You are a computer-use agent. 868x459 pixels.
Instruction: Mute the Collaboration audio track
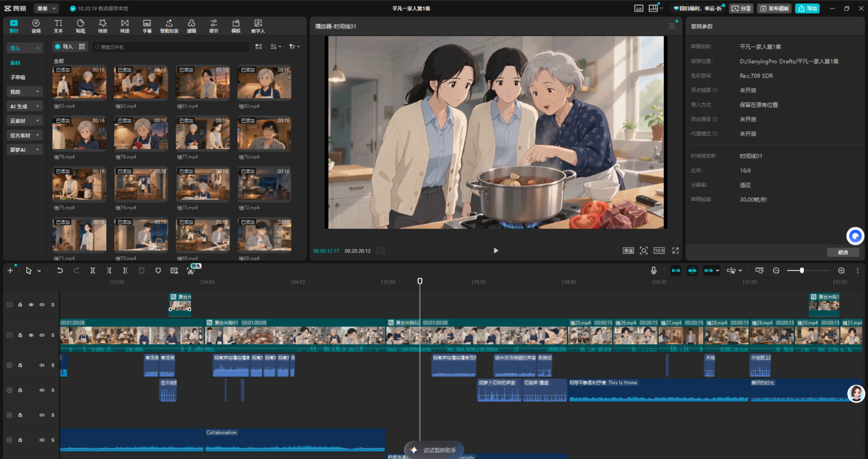point(42,440)
